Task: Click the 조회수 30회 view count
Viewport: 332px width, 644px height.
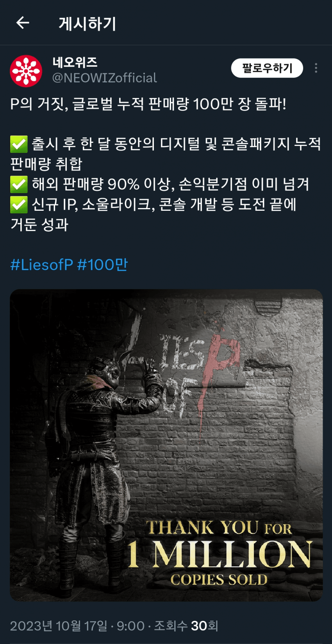Action: tap(186, 626)
